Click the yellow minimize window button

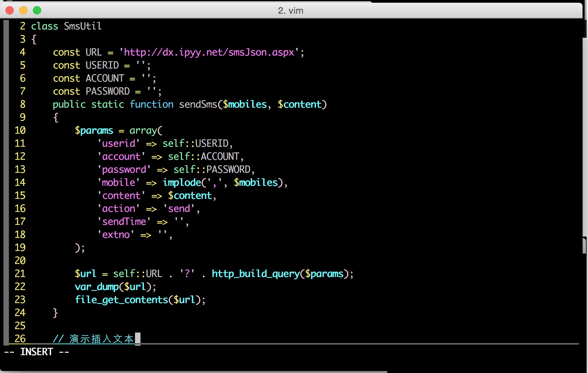(23, 10)
